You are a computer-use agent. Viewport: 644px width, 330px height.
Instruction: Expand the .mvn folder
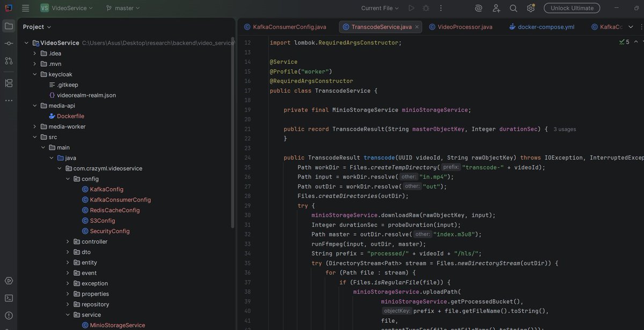coord(35,64)
